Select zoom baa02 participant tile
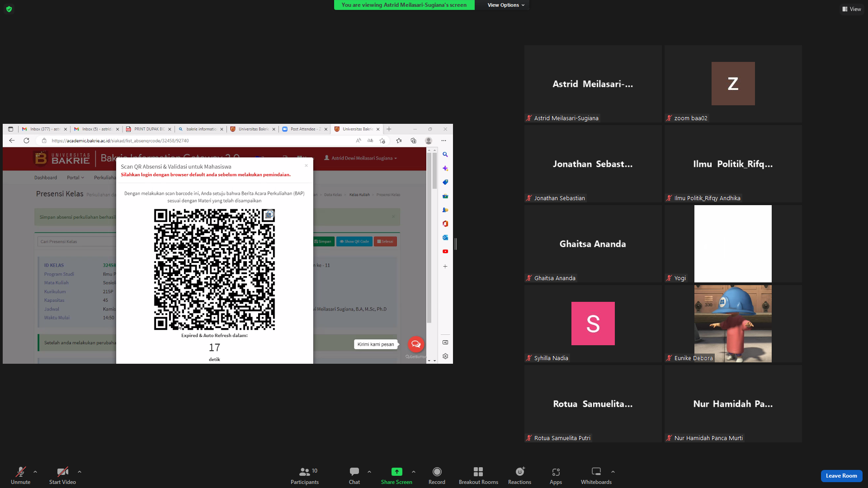 pos(733,84)
